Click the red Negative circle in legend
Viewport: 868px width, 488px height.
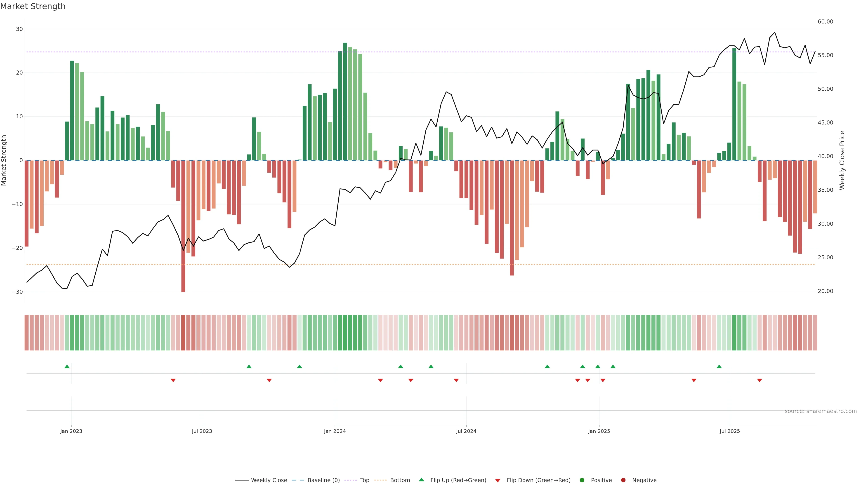[x=623, y=480]
